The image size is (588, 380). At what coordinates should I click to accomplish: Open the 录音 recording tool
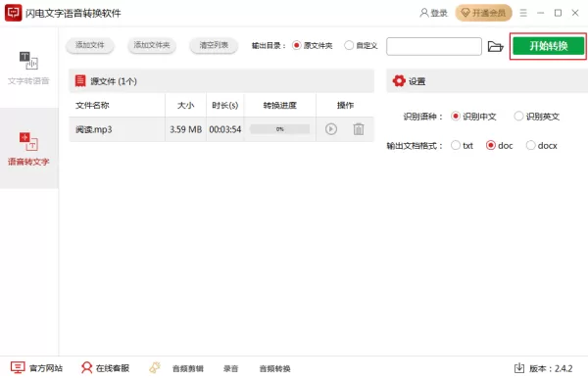coord(230,369)
